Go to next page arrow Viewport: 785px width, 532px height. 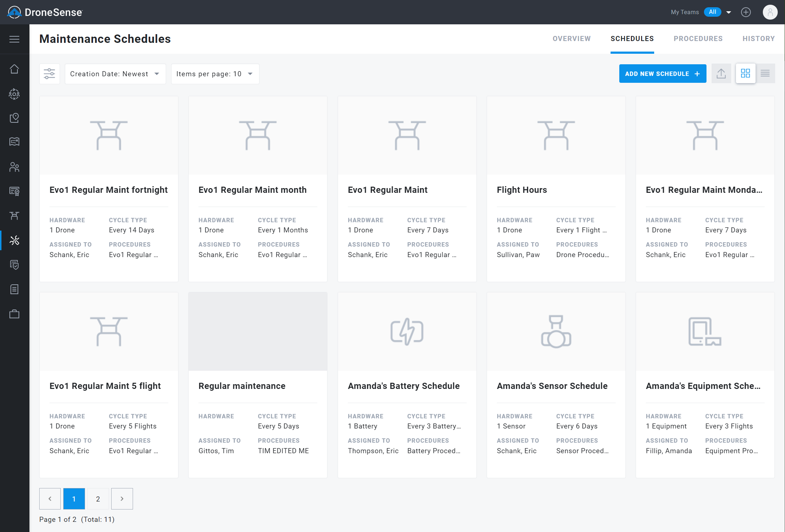pyautogui.click(x=122, y=499)
